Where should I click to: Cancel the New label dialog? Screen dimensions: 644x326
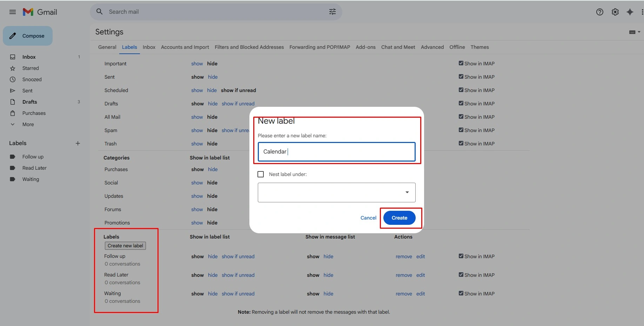click(368, 218)
